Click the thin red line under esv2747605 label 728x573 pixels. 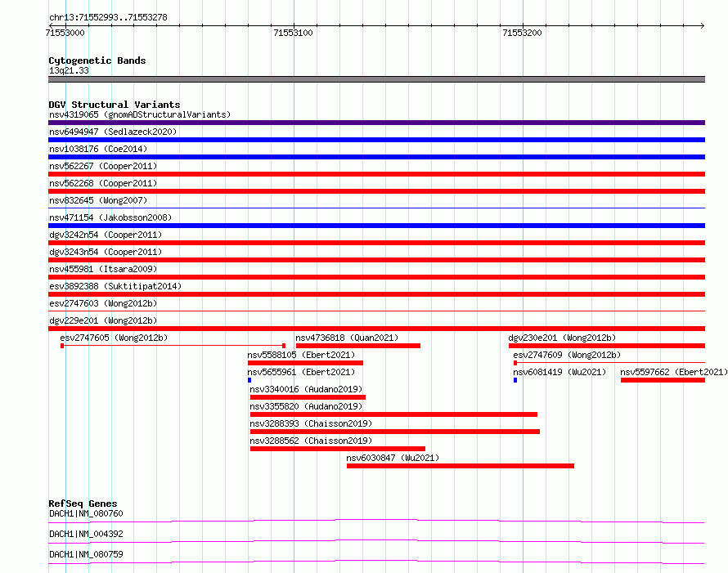(173, 346)
